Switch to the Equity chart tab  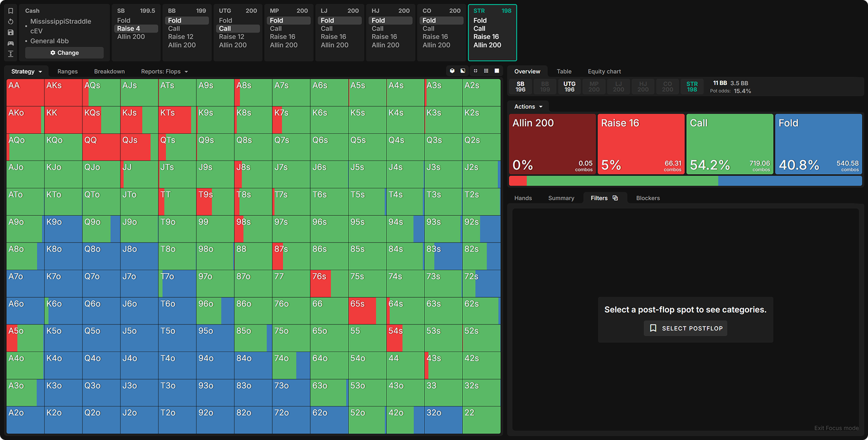(x=604, y=72)
